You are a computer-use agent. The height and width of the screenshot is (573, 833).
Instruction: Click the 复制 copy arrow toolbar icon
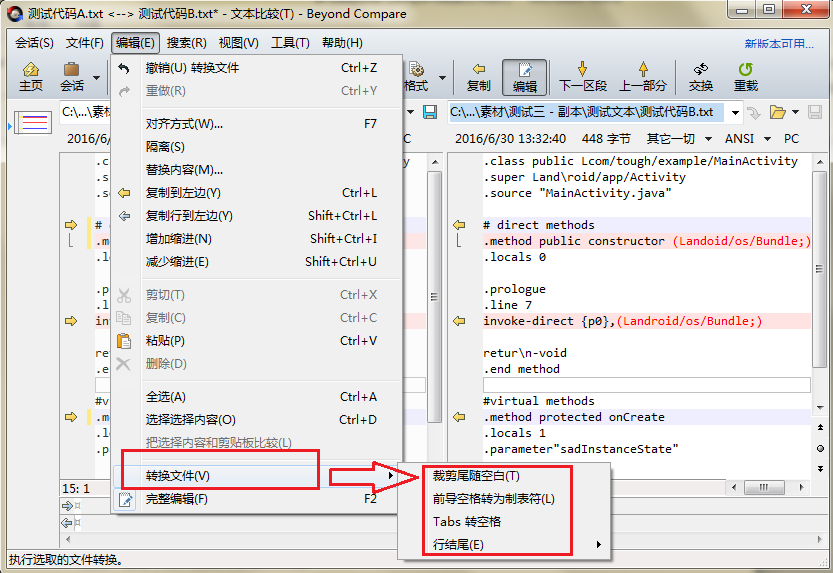pyautogui.click(x=478, y=77)
